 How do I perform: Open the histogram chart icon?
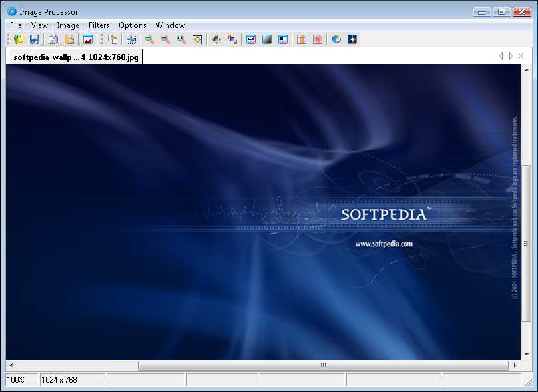88,39
